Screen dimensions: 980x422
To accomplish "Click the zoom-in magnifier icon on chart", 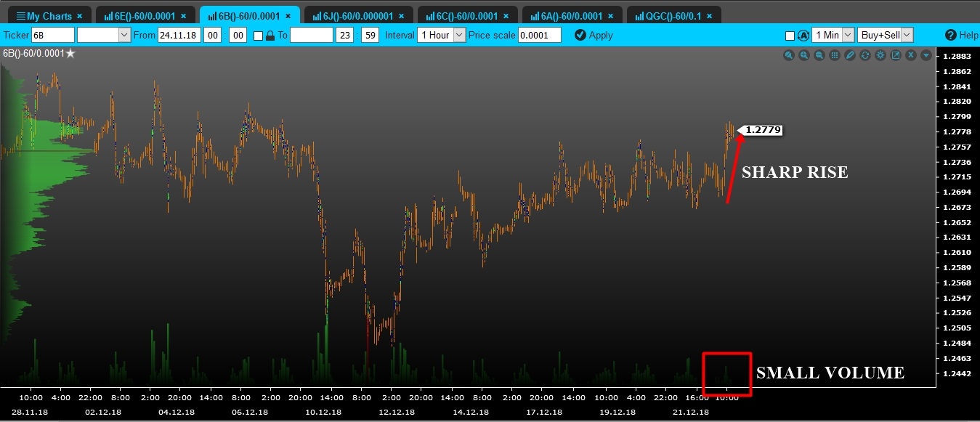I will (804, 55).
